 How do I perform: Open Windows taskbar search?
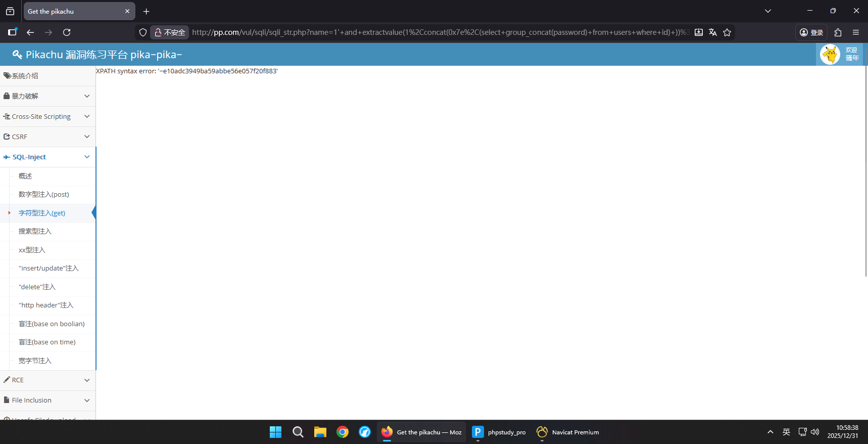pyautogui.click(x=298, y=432)
